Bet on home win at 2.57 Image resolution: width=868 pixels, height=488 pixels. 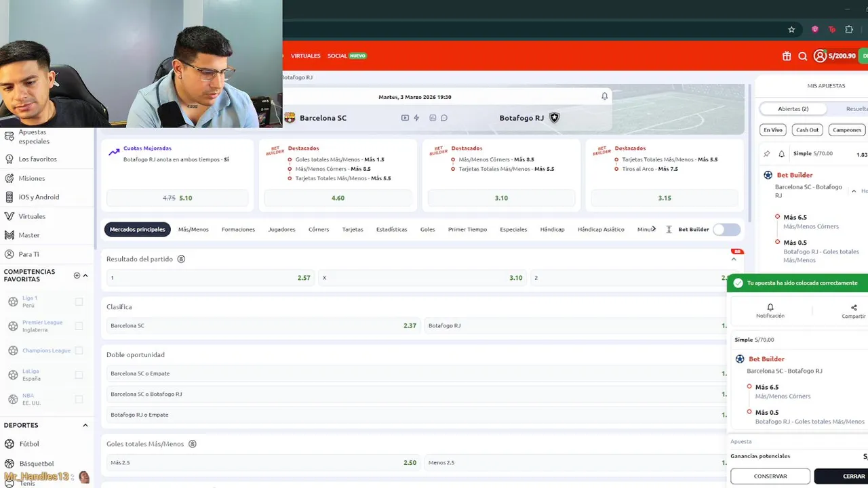coord(210,278)
